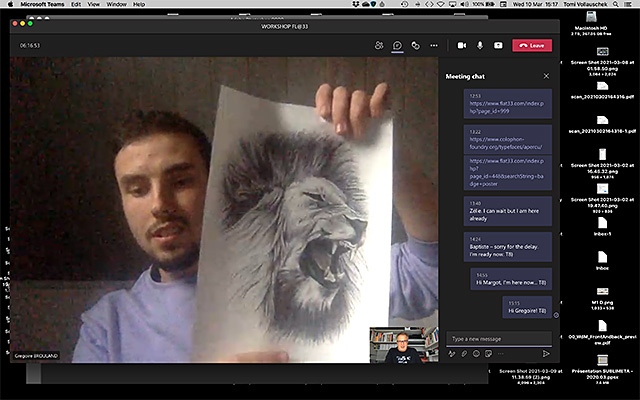This screenshot has width=640, height=400.
Task: Click the WORKSHOP FL@33 window title
Action: [284, 27]
